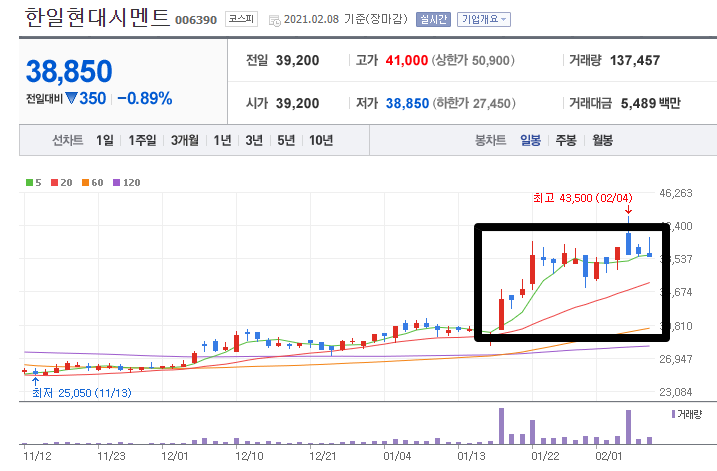The image size is (717, 471).
Task: Click the 최고 43,500 (02/04) label
Action: [x=583, y=198]
